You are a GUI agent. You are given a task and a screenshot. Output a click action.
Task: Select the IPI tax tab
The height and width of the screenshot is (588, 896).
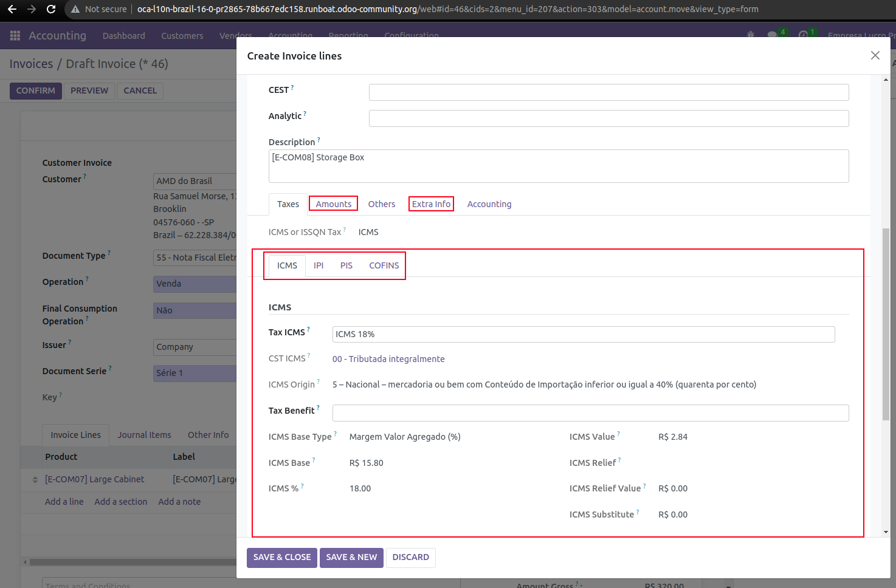[x=319, y=265]
